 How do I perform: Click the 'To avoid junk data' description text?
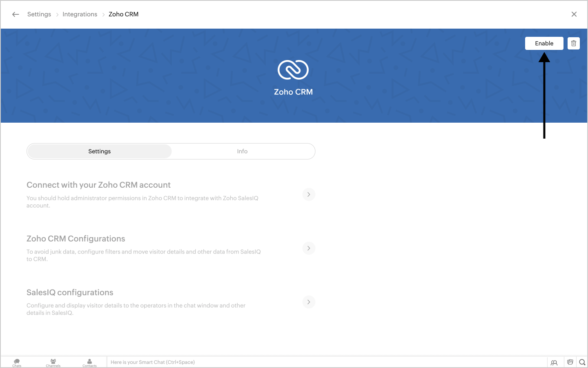pyautogui.click(x=144, y=255)
